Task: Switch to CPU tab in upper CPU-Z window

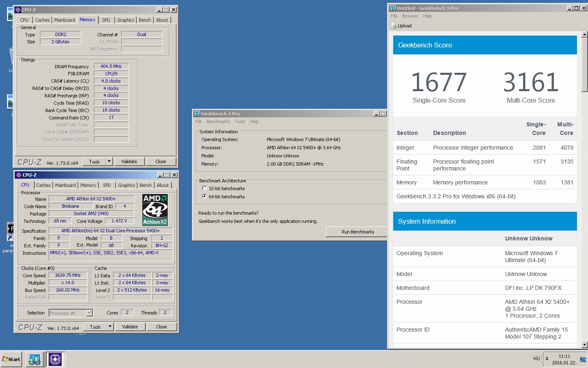Action: pos(24,20)
